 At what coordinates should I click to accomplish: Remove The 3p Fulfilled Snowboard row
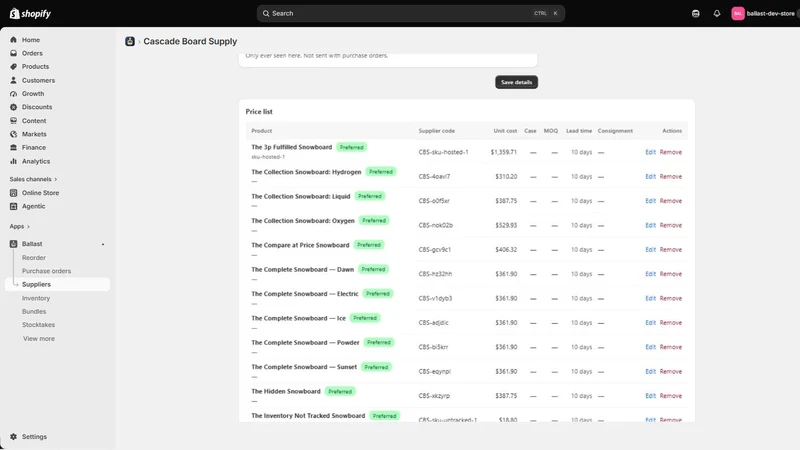670,152
